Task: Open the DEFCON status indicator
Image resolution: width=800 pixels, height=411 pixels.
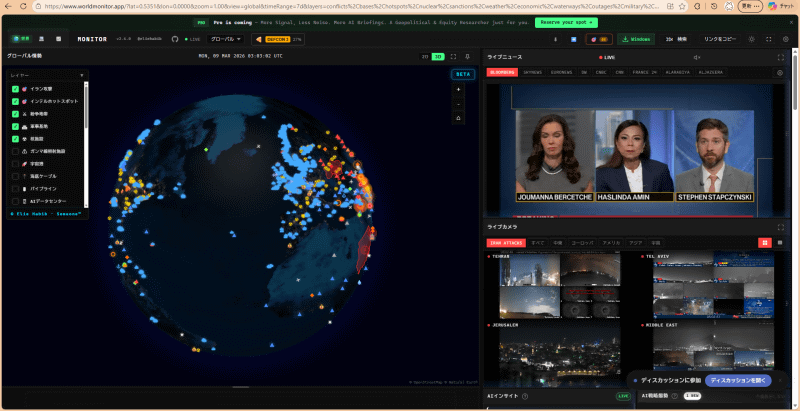Action: pos(278,39)
